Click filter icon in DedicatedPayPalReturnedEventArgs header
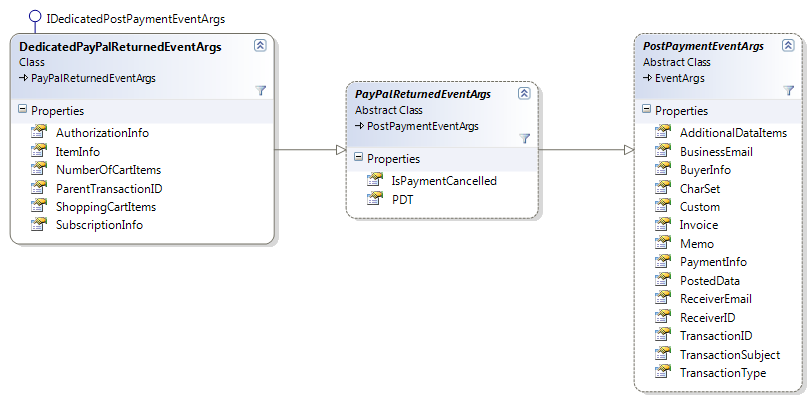This screenshot has width=811, height=400. coord(261,91)
